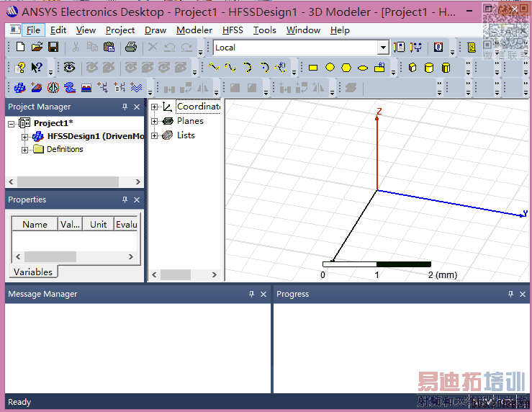
Task: Click the New file icon
Action: (20, 47)
